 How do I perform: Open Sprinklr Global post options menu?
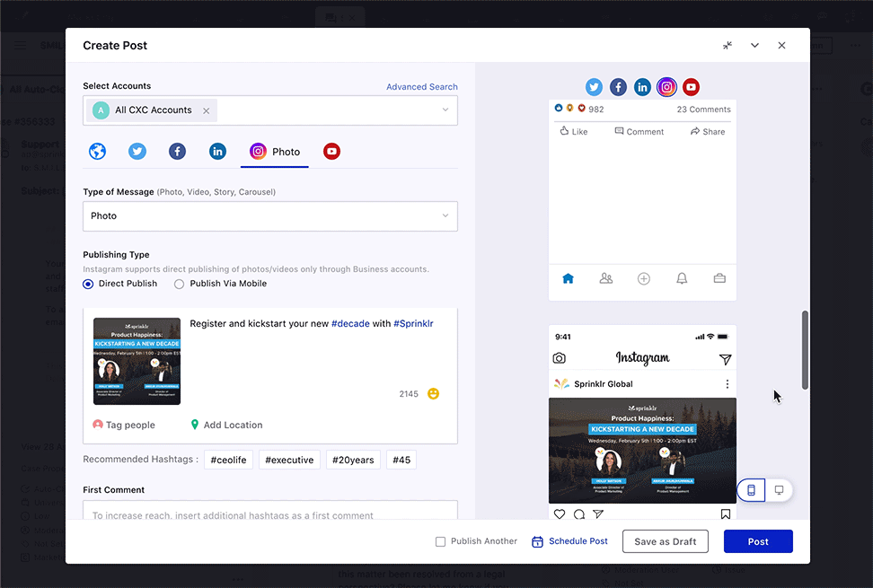click(x=727, y=384)
